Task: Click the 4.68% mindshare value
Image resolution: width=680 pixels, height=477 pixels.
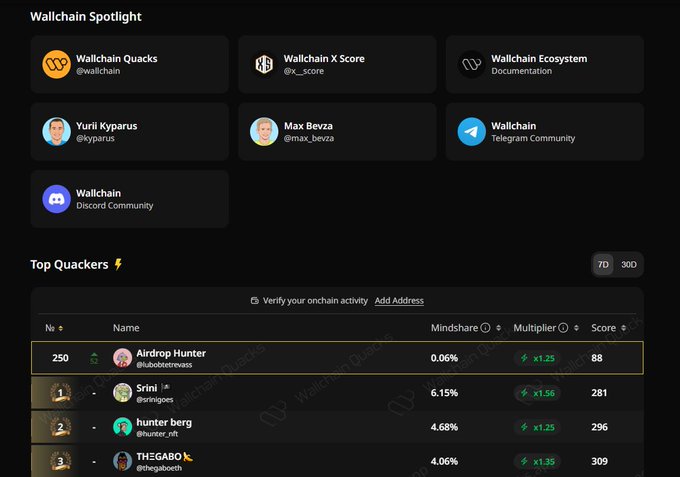Action: (444, 427)
